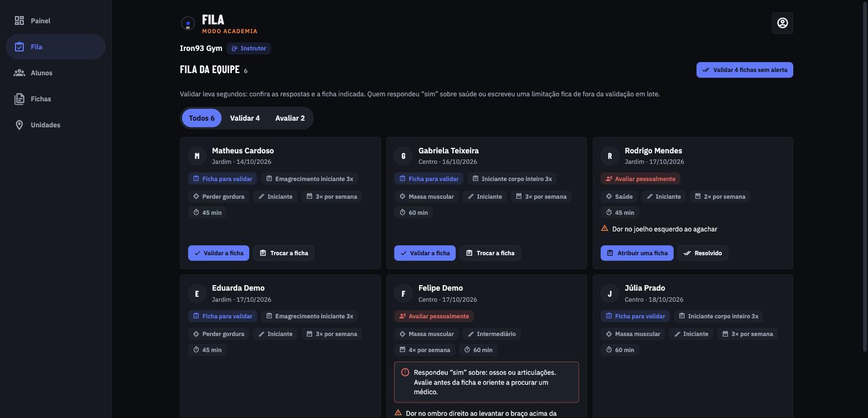Click Emagrecimento iniciante 3x on Matheus's card
The width and height of the screenshot is (868, 418).
click(x=309, y=179)
